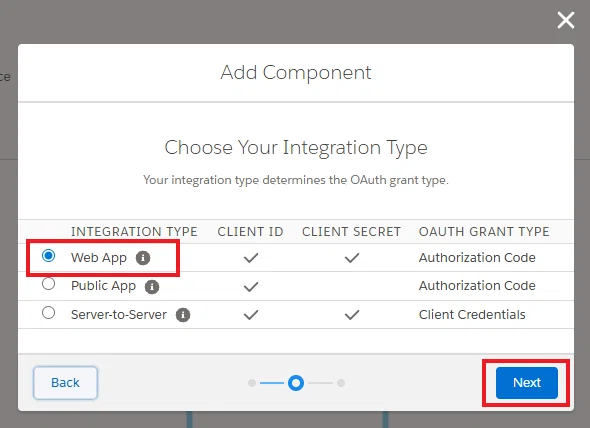Click Client ID checkmark in Public App row

point(251,287)
